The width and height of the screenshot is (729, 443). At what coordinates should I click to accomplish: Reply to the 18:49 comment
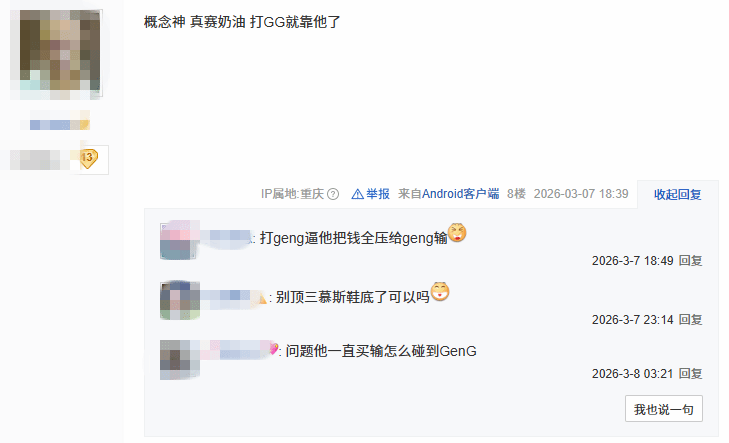point(690,261)
